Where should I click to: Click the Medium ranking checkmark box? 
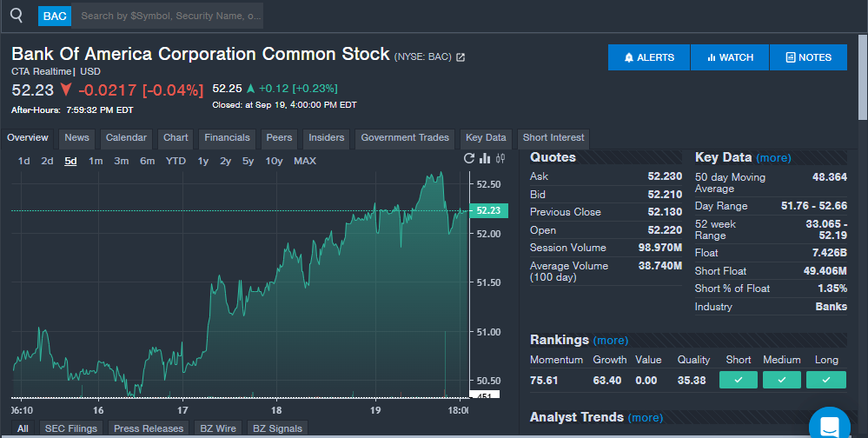pos(782,380)
